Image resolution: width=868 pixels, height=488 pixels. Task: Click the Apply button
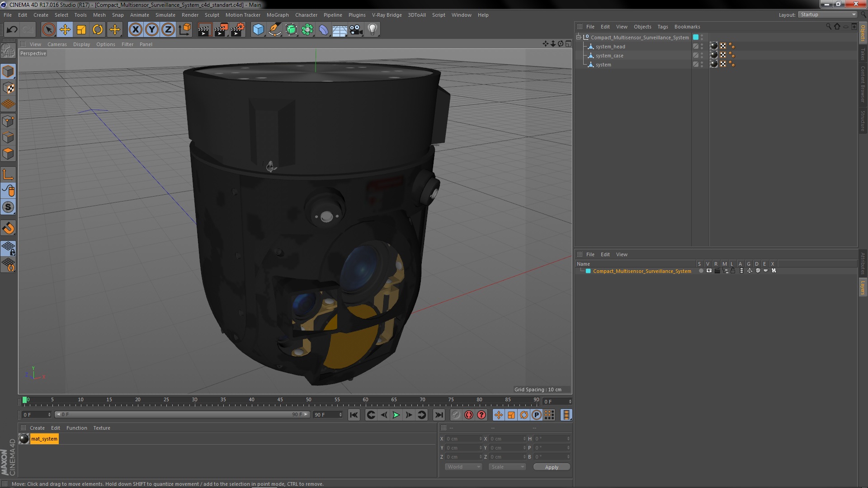[x=551, y=467]
